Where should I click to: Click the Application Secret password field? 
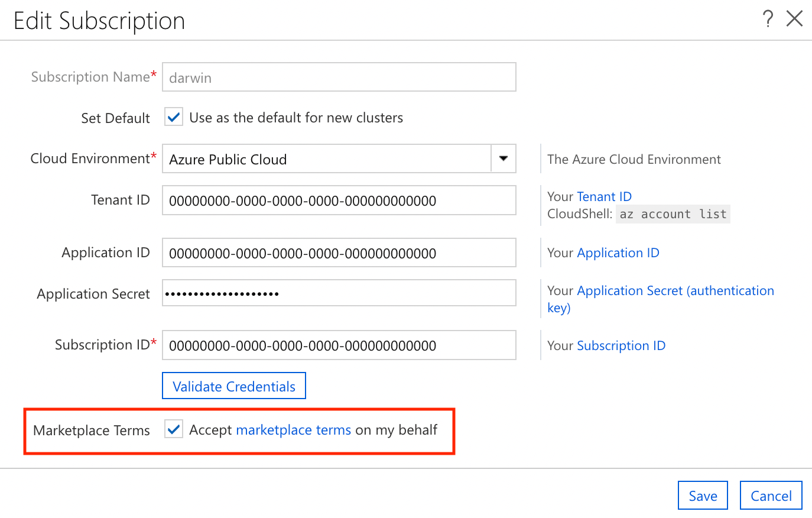coord(339,293)
